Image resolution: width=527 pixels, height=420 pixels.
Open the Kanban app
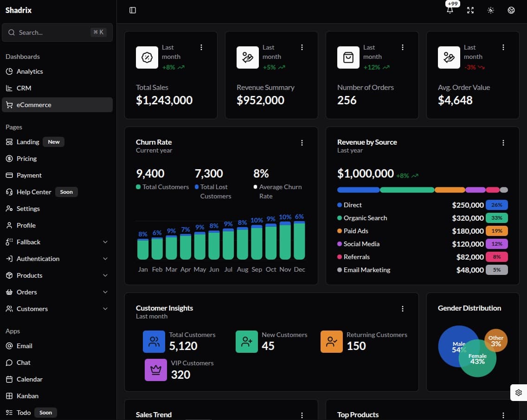[x=57, y=396]
